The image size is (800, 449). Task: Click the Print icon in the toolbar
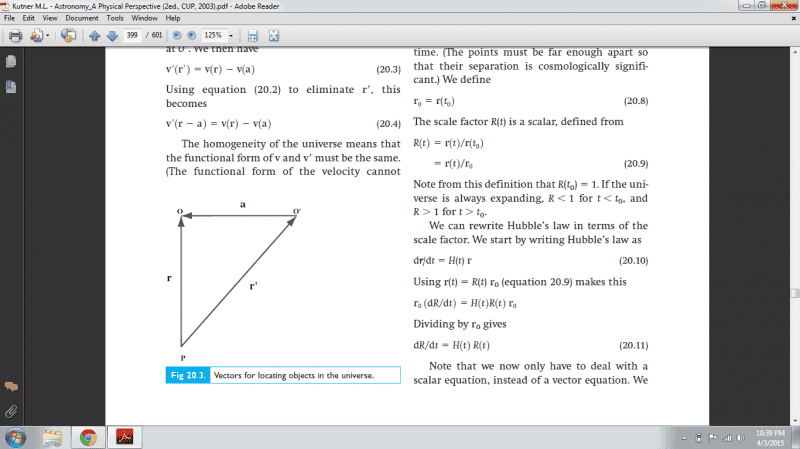tap(16, 36)
